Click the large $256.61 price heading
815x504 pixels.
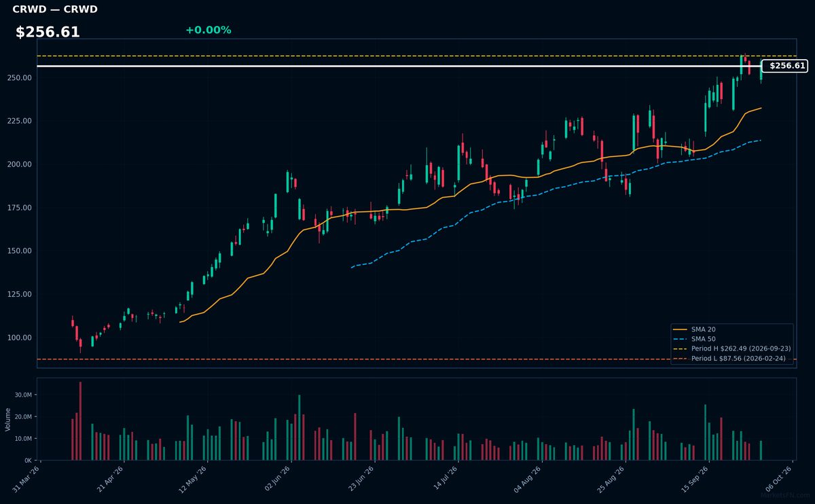pyautogui.click(x=48, y=32)
